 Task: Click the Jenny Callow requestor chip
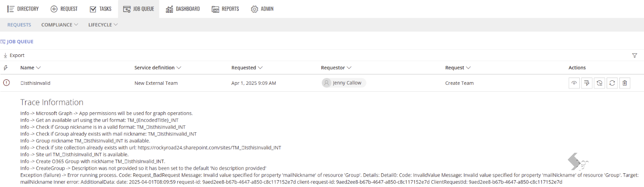tap(344, 83)
